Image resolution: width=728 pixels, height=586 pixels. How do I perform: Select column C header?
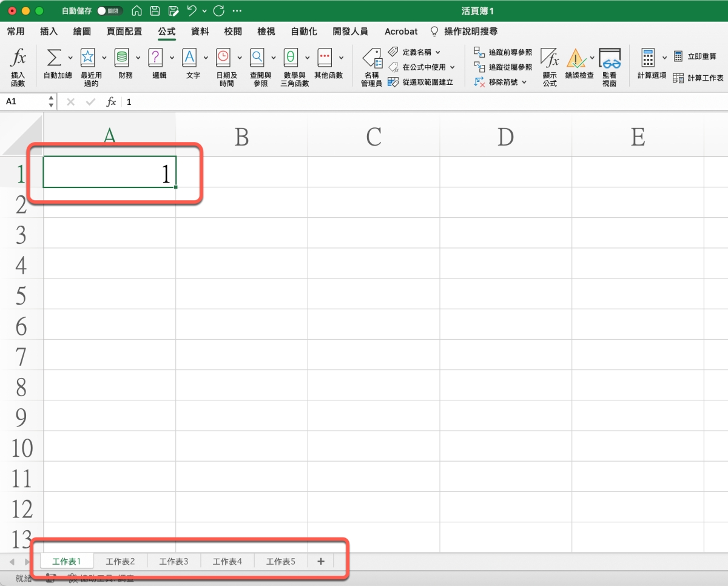click(374, 137)
